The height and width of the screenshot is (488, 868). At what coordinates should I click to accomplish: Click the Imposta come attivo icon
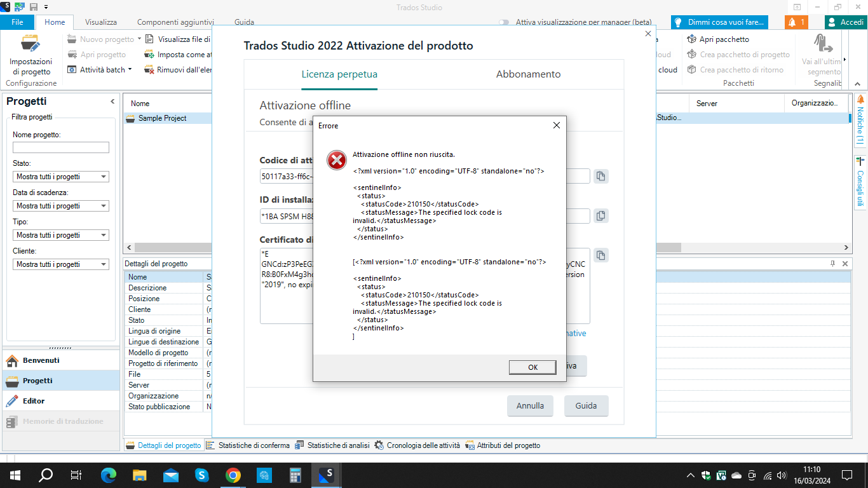[150, 55]
